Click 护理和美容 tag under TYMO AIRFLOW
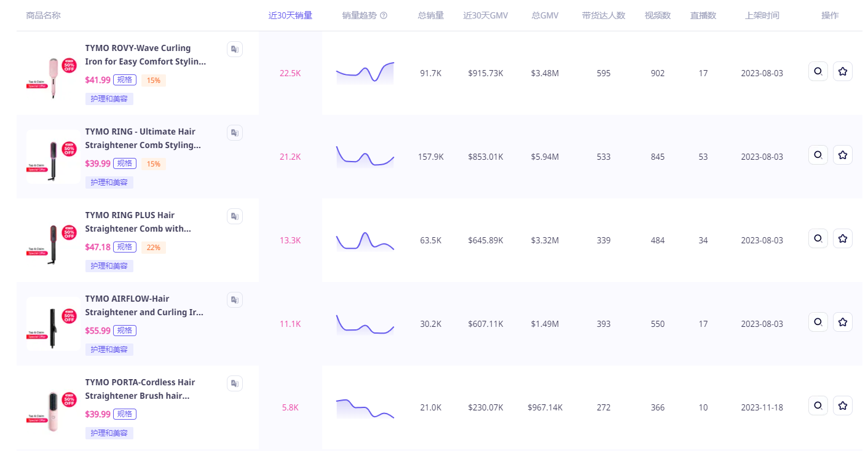The width and height of the screenshot is (868, 451). [109, 350]
